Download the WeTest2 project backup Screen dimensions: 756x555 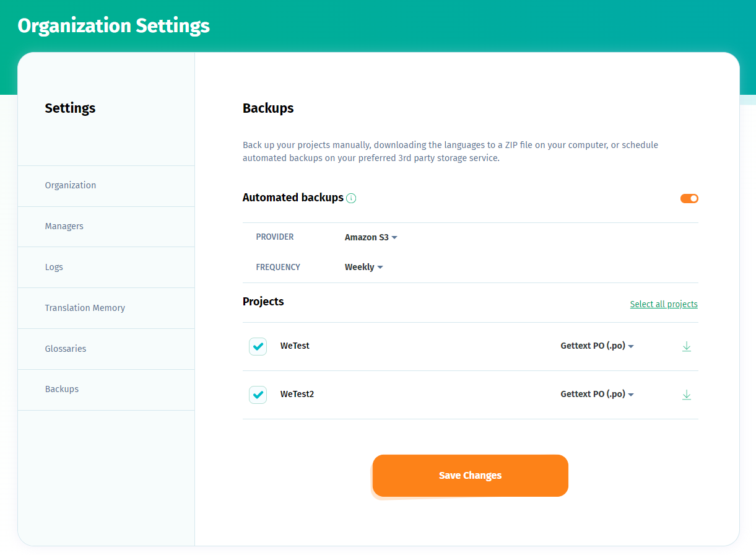click(687, 395)
